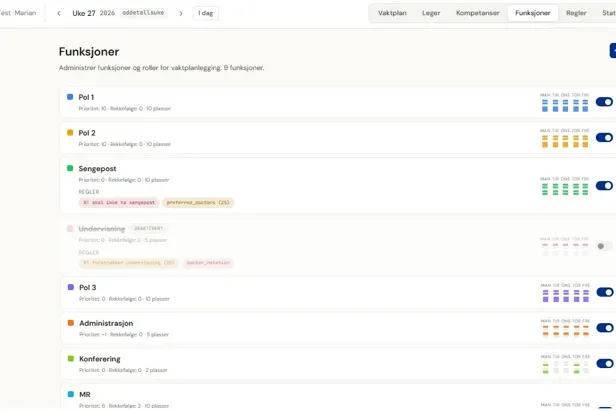Select the Funksjoner tab
The width and height of the screenshot is (616, 411).
coord(533,13)
